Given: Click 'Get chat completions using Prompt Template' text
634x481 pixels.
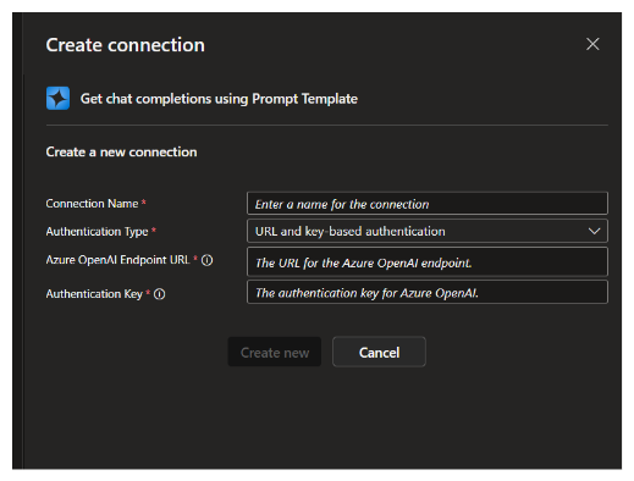Looking at the screenshot, I should click(x=219, y=99).
